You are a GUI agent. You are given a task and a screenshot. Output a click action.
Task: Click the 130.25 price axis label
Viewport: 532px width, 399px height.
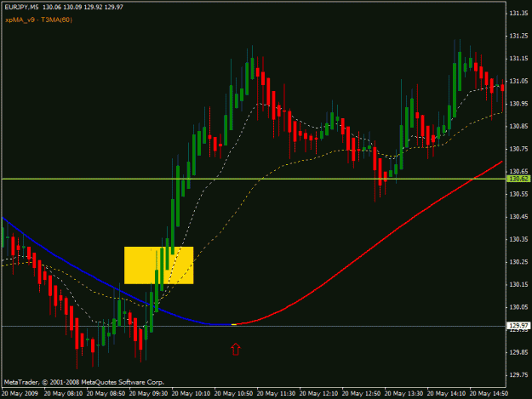pyautogui.click(x=519, y=262)
